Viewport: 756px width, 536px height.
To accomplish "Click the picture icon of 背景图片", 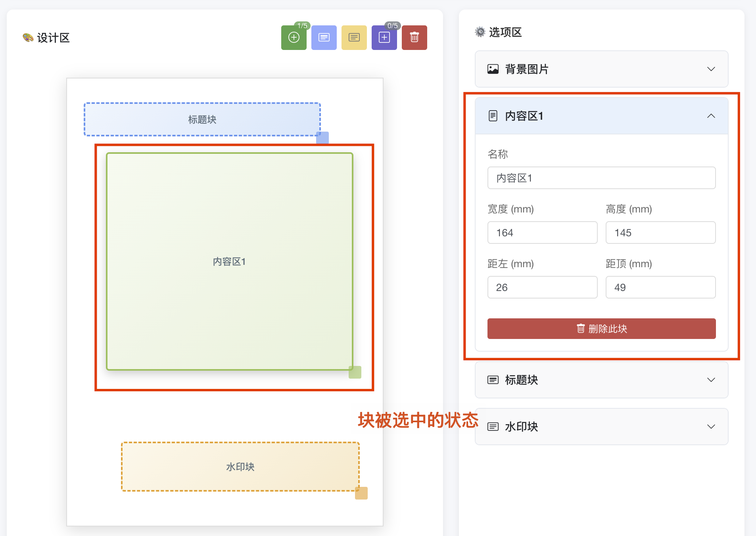I will point(493,69).
